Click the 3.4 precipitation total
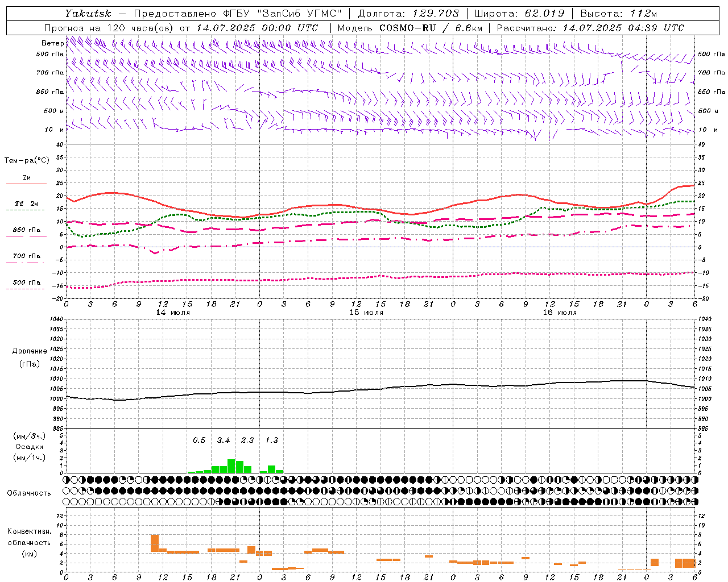Viewport: 728px width, 582px height. click(x=224, y=440)
